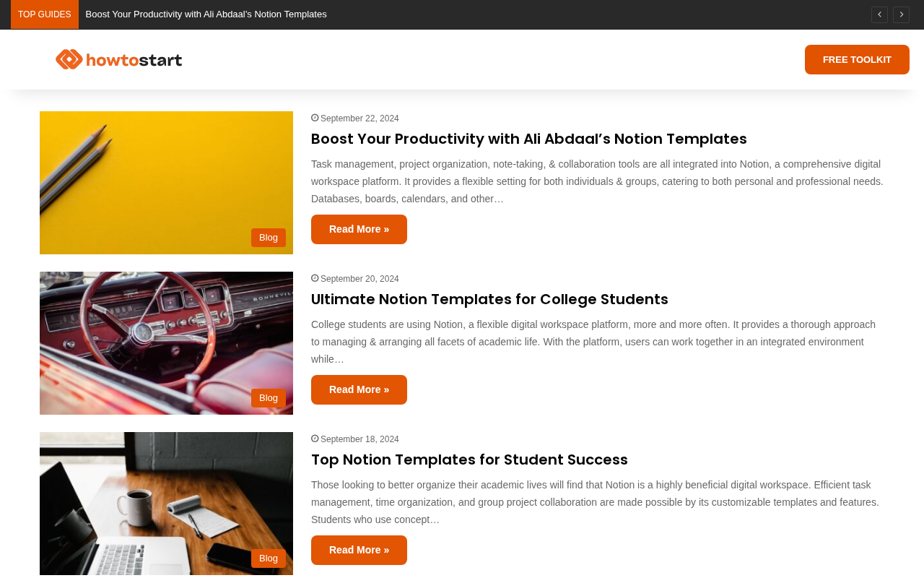Read More on Ali Abdaal article
This screenshot has width=924, height=578.
coord(359,229)
